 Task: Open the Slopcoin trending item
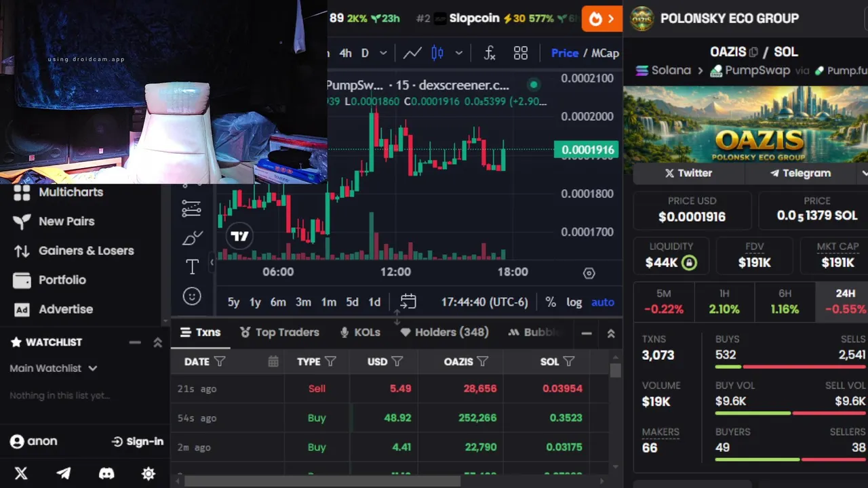497,18
